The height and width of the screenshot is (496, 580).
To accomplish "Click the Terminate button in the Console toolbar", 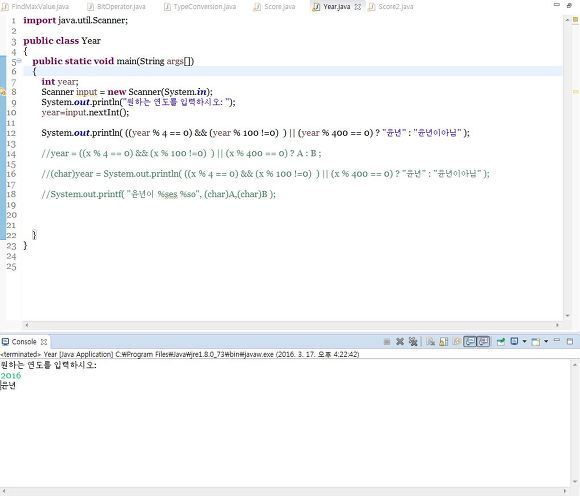I will click(x=387, y=342).
